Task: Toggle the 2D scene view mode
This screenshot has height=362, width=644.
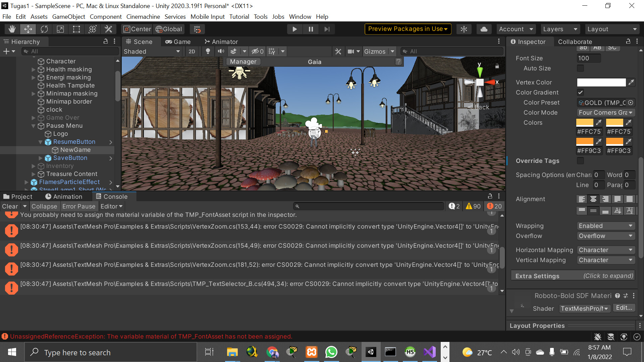Action: [192, 51]
